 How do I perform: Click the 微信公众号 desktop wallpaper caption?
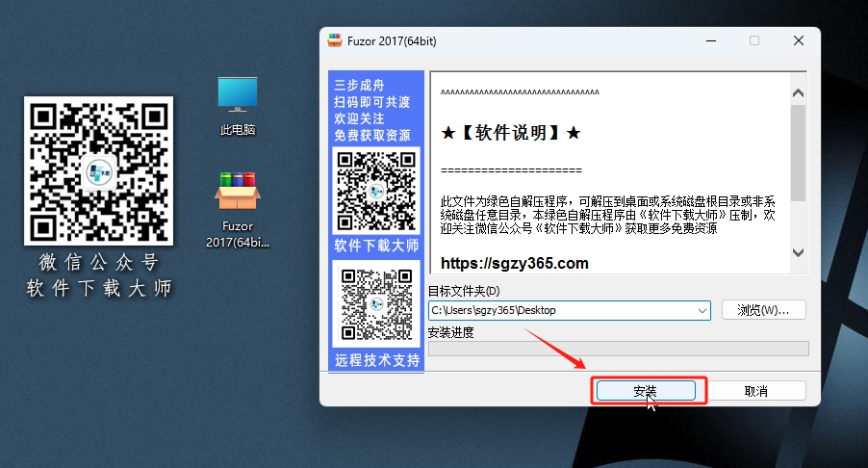pyautogui.click(x=99, y=263)
